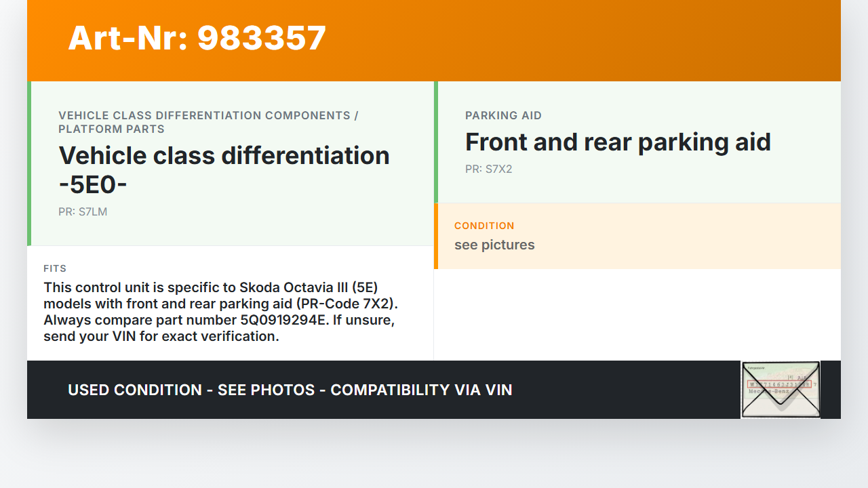Click the green bar beside parking aid card

pos(436,142)
